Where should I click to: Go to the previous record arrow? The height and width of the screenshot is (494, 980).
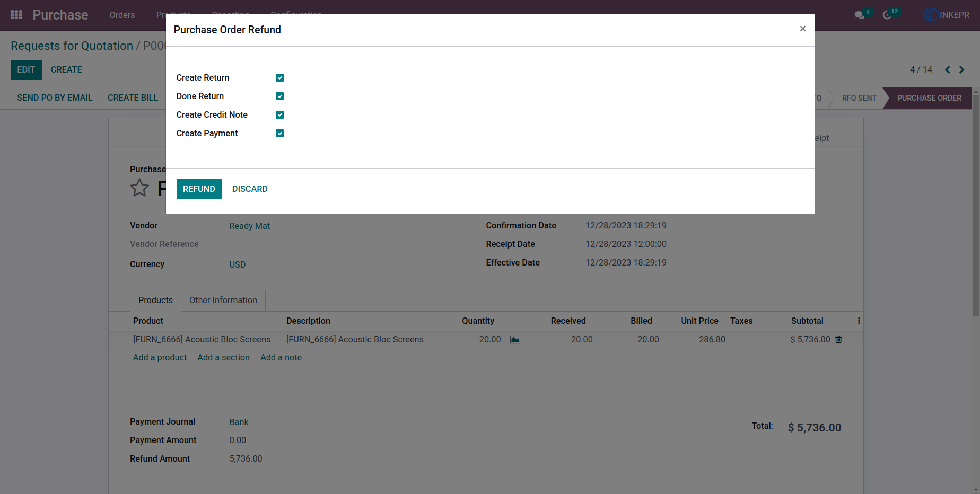[947, 69]
